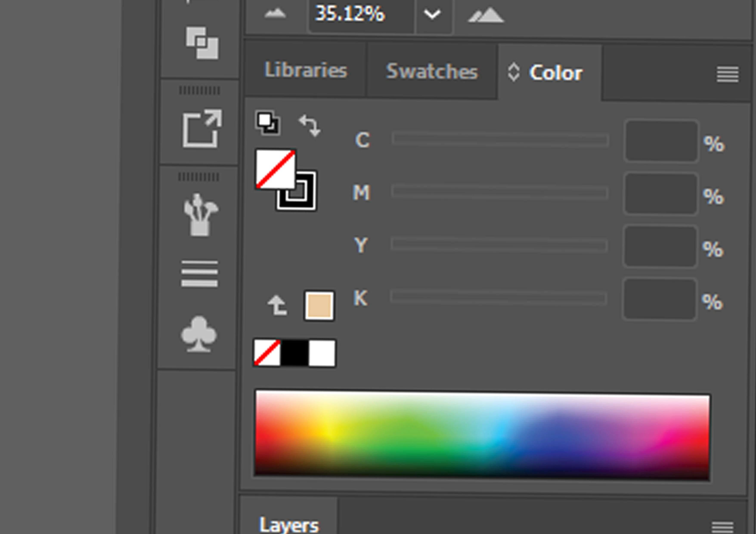Open the Pathfinder panel icon
756x534 pixels.
tap(202, 43)
